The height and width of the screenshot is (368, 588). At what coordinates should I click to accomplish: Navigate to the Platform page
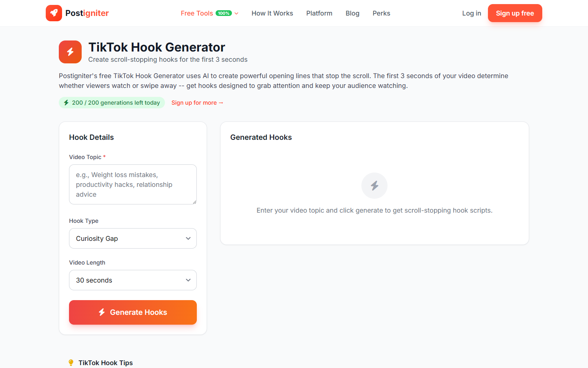pos(319,13)
